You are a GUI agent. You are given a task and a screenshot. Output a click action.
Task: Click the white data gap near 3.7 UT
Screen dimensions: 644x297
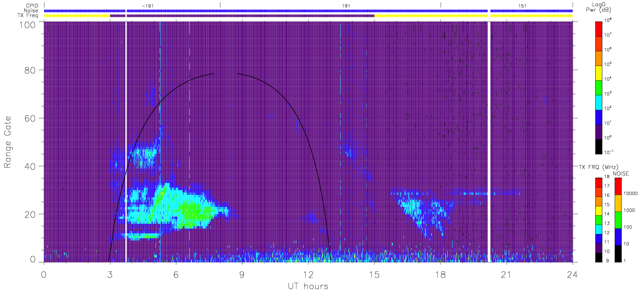[x=126, y=141]
